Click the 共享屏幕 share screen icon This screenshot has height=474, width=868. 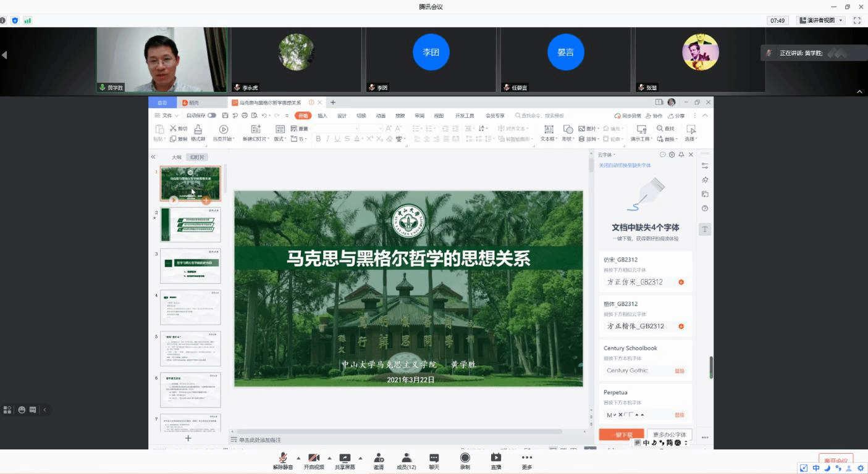coord(345,458)
